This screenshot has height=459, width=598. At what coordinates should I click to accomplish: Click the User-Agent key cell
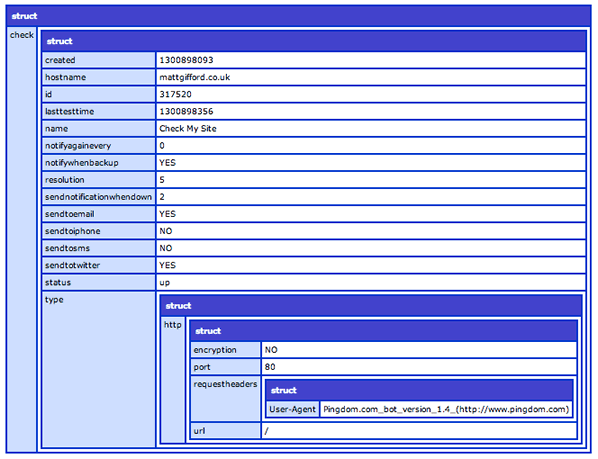[x=293, y=409]
